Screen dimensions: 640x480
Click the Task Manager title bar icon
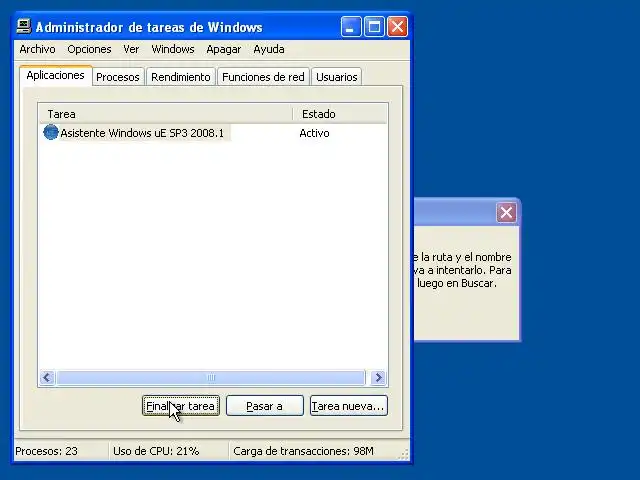(x=24, y=26)
